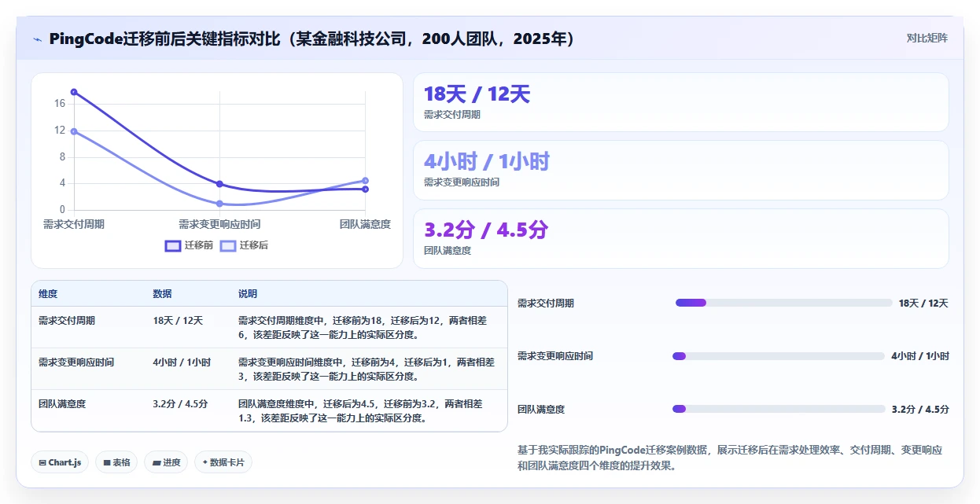Click the 迁移前 data point at 需求变更响应时间
The height and width of the screenshot is (504, 980).
click(x=219, y=184)
